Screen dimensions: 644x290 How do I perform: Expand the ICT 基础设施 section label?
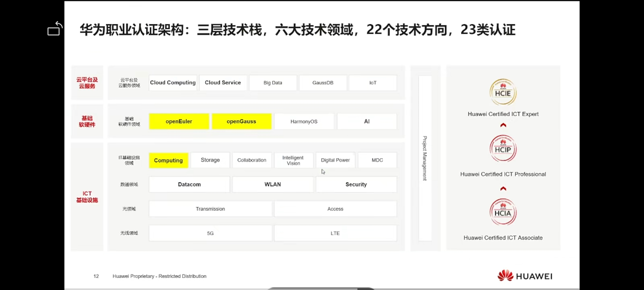point(87,197)
